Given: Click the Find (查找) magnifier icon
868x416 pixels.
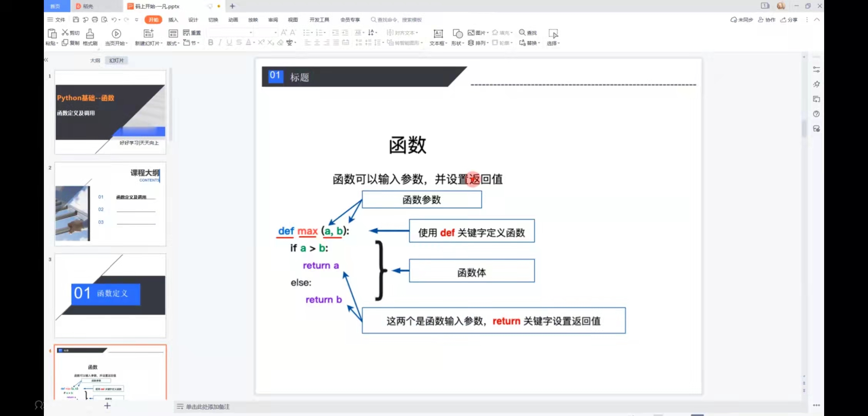Looking at the screenshot, I should (x=522, y=32).
